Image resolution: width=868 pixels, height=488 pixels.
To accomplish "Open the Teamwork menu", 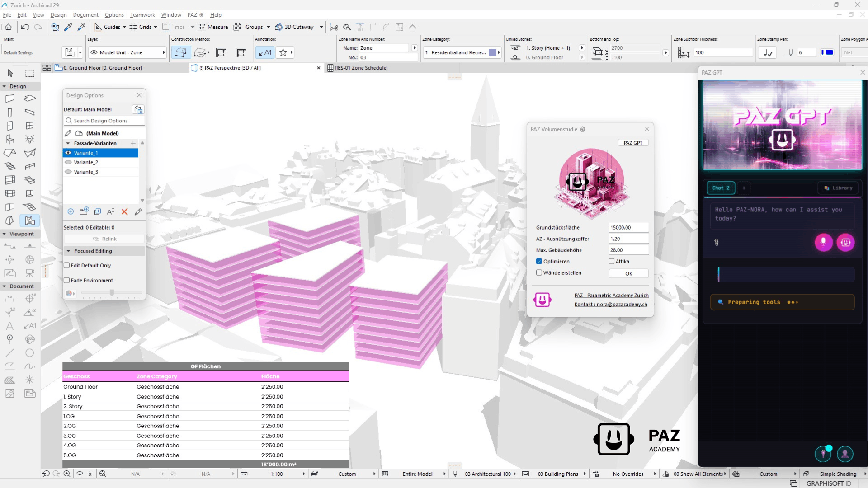I will point(142,15).
